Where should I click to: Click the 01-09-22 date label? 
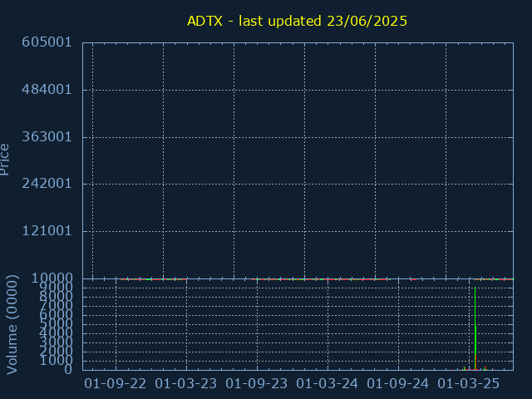116,384
